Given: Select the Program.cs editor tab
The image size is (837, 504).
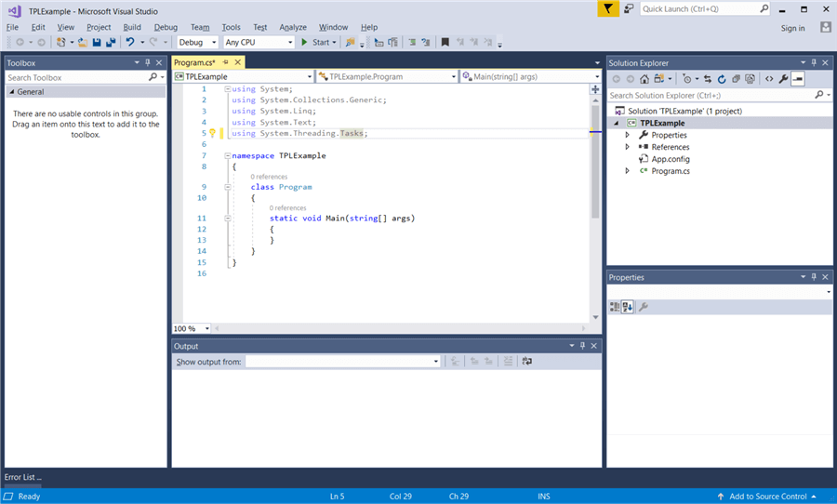Looking at the screenshot, I should pyautogui.click(x=194, y=62).
